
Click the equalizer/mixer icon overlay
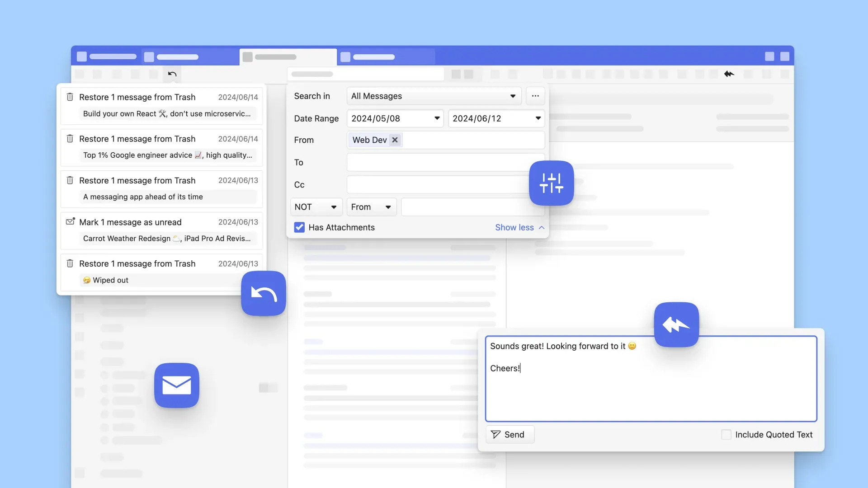pyautogui.click(x=552, y=183)
